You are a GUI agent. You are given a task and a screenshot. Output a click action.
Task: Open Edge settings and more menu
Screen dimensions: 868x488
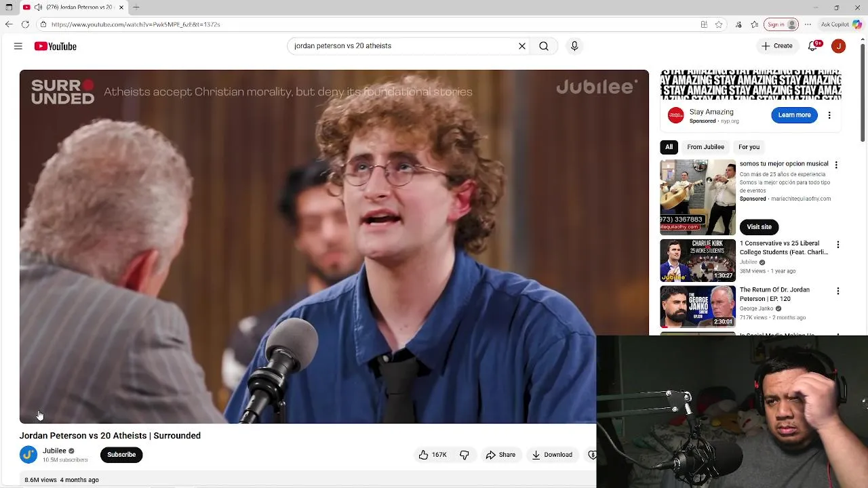[x=808, y=24]
